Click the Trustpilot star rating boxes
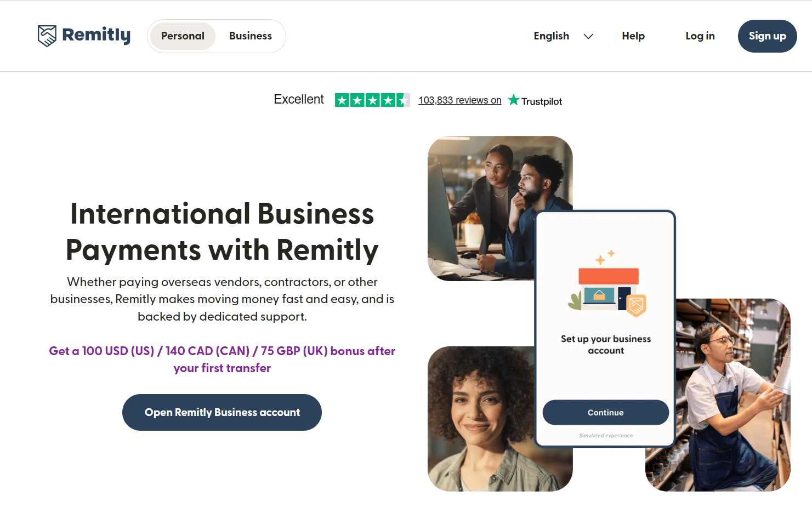 tap(372, 100)
